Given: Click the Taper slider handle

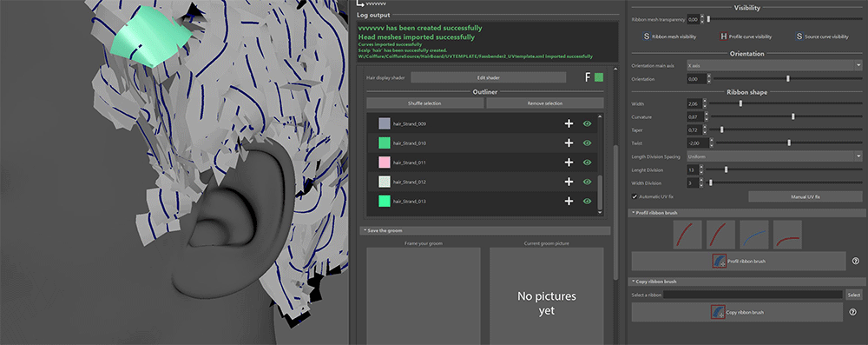Looking at the screenshot, I should pyautogui.click(x=721, y=129).
